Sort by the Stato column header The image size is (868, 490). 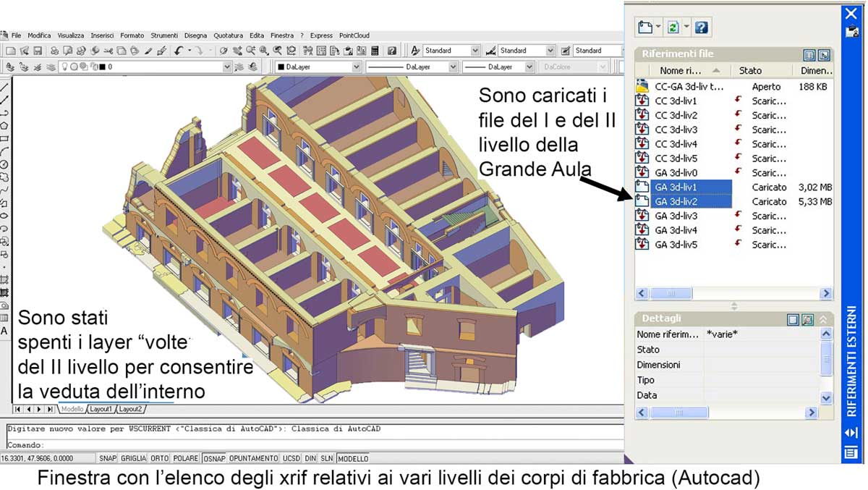(x=750, y=71)
